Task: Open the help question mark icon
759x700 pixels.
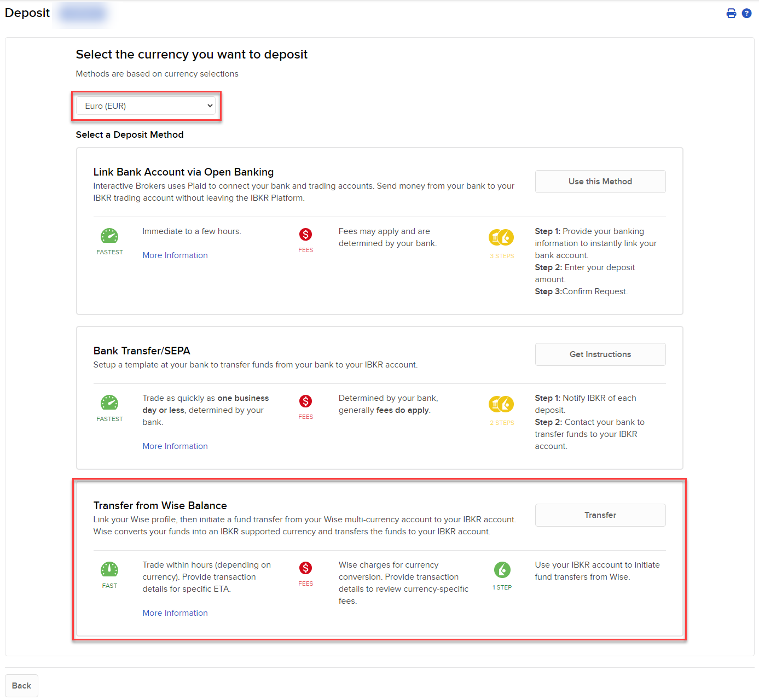Action: [747, 13]
